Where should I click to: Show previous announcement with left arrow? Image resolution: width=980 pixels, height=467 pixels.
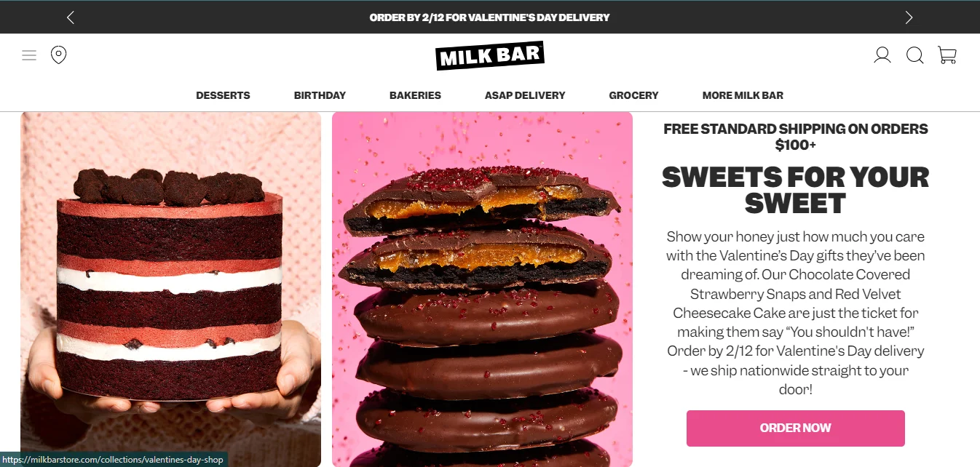(71, 17)
